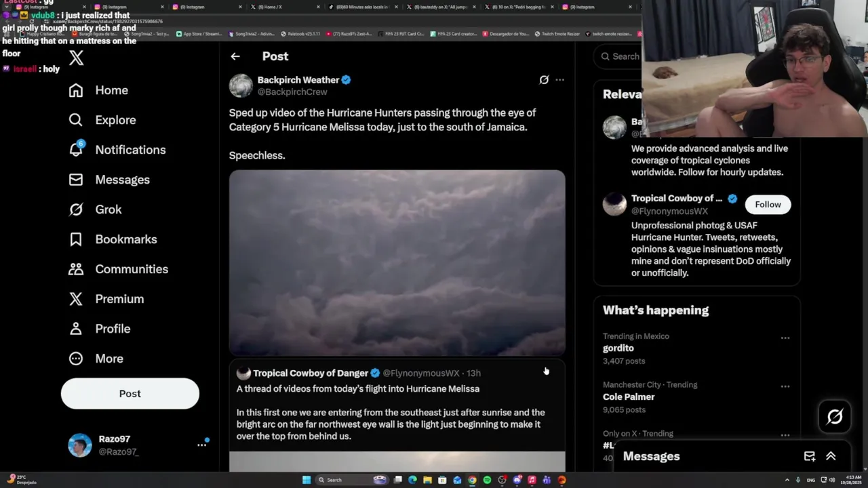Open Spotify from the taskbar
This screenshot has height=488, width=868.
pos(487,480)
